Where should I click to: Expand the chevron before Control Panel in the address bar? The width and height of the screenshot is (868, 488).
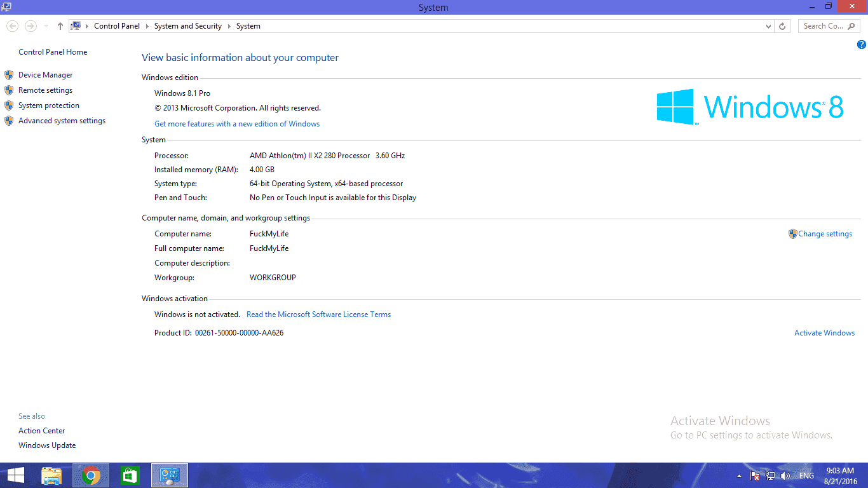point(87,26)
